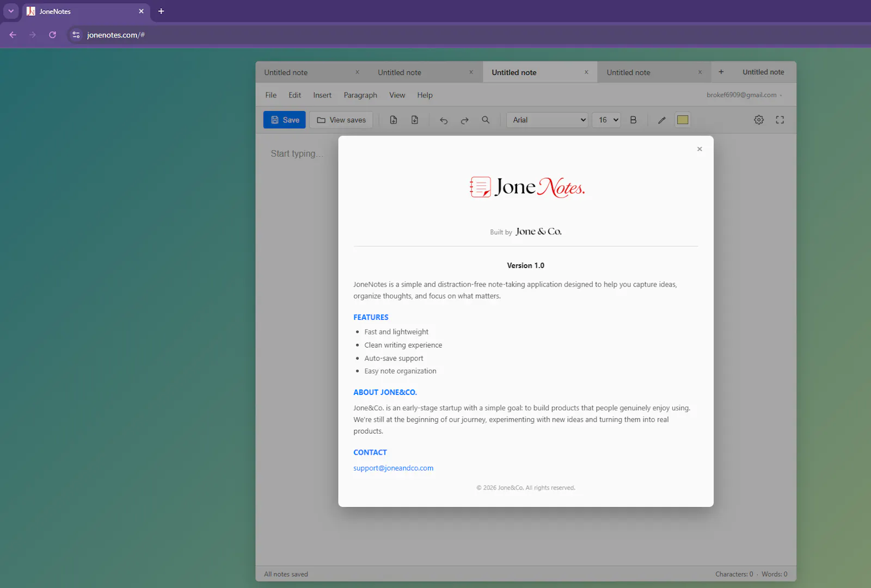Click the "Start typing..." editor area
This screenshot has height=588, width=871.
[297, 154]
